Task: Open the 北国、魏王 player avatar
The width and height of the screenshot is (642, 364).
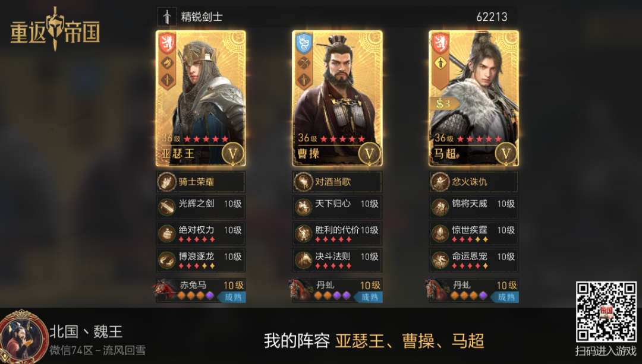Action: (x=23, y=337)
